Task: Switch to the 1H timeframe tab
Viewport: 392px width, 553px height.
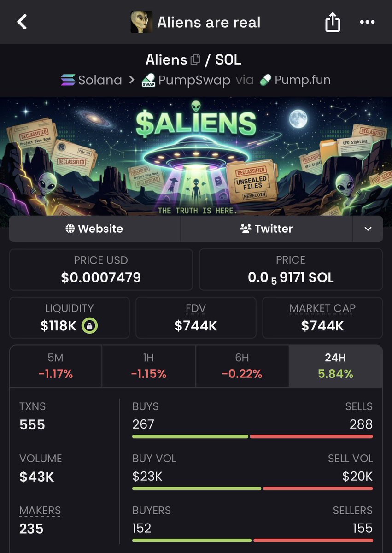Action: (x=149, y=366)
